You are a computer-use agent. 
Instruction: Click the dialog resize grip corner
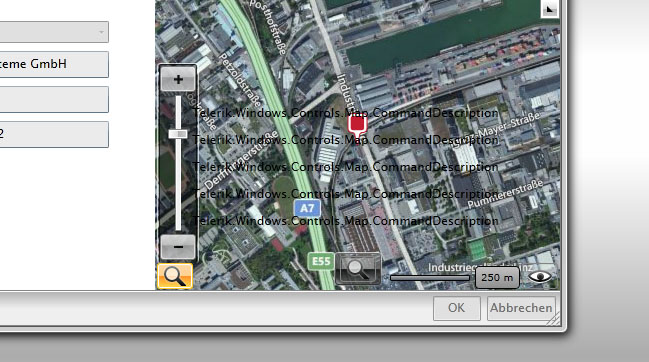pos(555,319)
